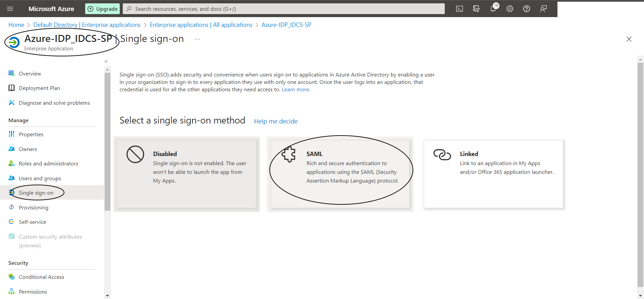Open the Help question mark icon
644x299 pixels.
(x=527, y=9)
